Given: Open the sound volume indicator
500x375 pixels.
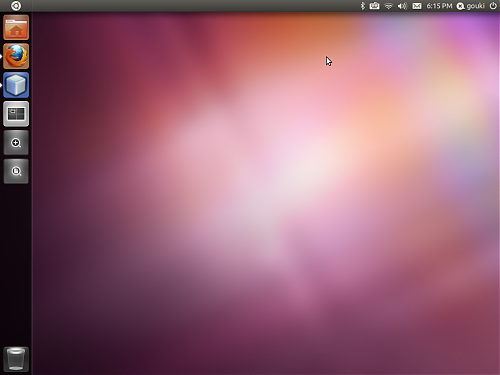Looking at the screenshot, I should click(402, 6).
